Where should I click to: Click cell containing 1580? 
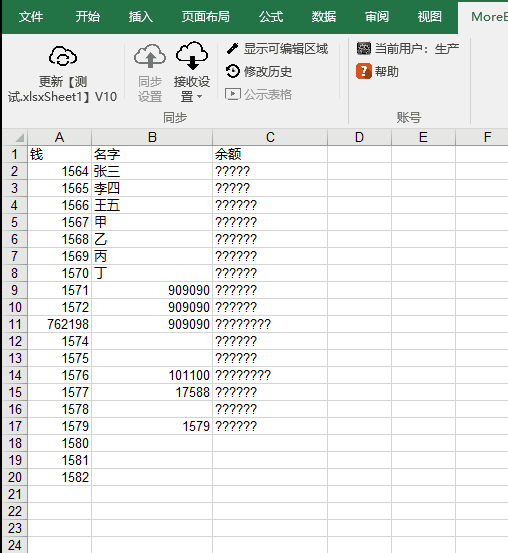click(x=60, y=443)
